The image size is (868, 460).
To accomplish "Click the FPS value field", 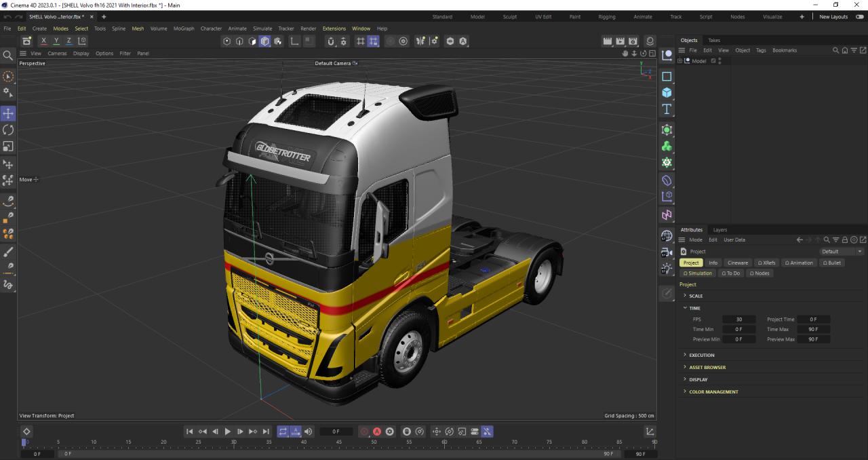I will tap(738, 319).
